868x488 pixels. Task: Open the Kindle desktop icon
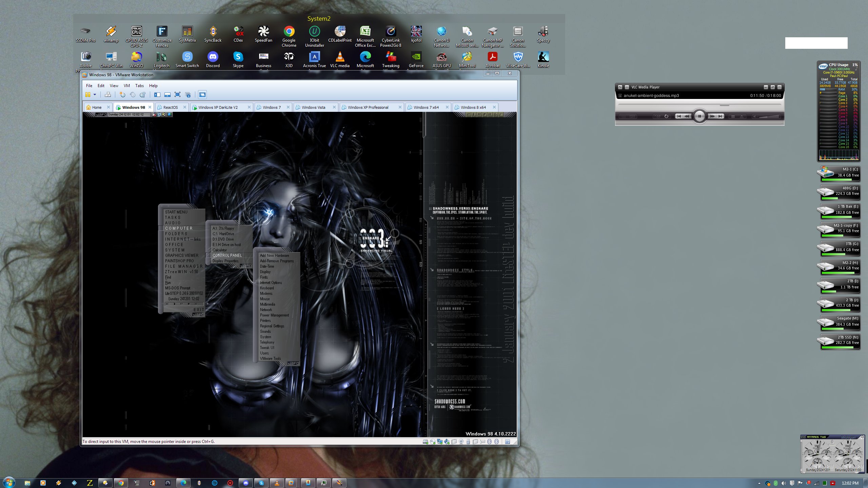[x=543, y=60]
